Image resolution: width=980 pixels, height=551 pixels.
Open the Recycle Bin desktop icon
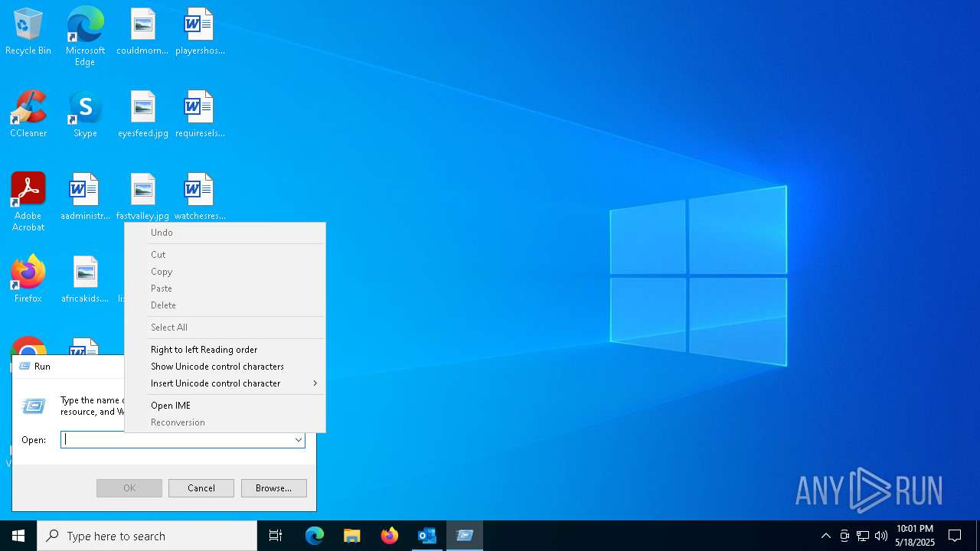coord(28,32)
